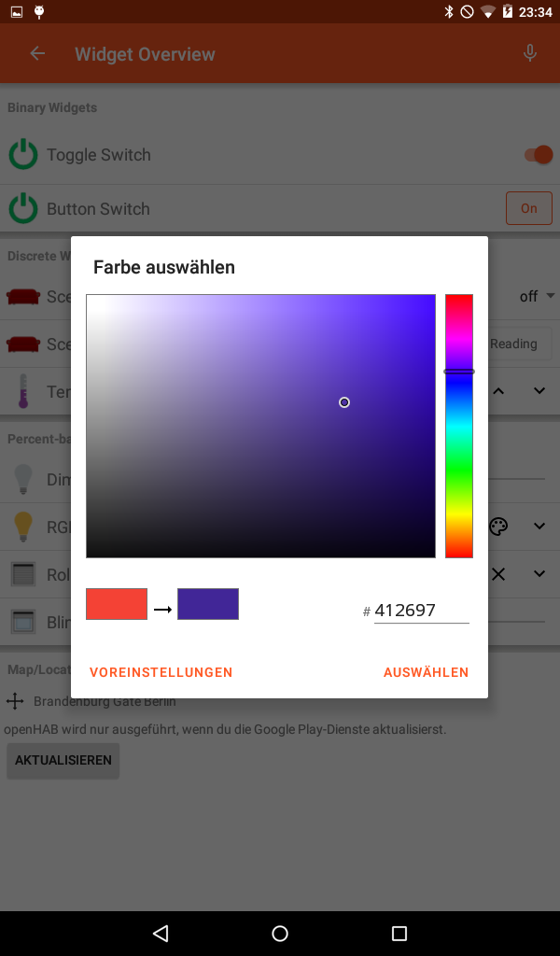This screenshot has height=956, width=560.
Task: Pick a color in the saturation square
Action: (260, 426)
